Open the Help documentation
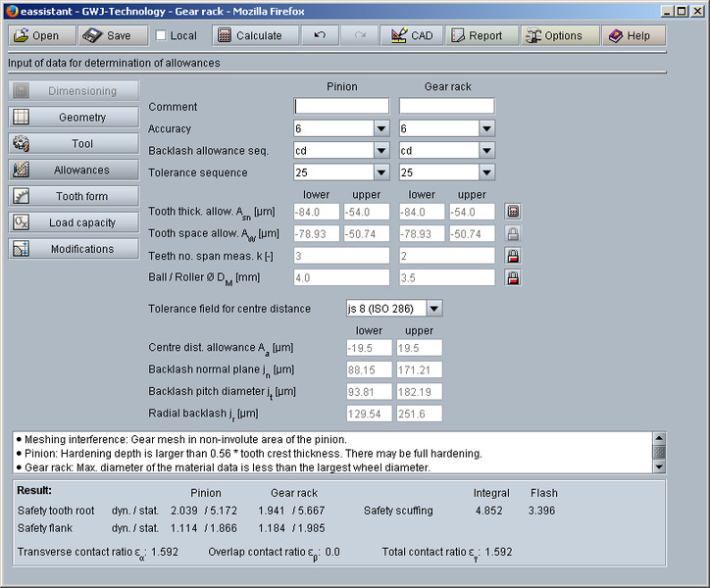Screen dimensions: 710x588 click(629, 35)
